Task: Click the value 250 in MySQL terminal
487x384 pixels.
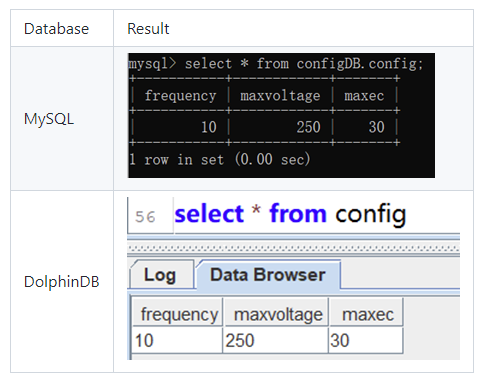Action: click(x=308, y=127)
